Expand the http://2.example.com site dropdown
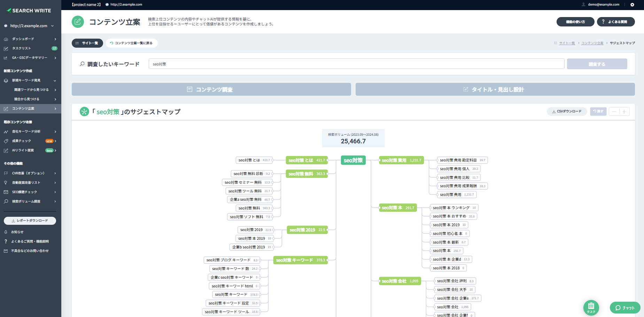The height and width of the screenshot is (317, 644). coord(53,26)
